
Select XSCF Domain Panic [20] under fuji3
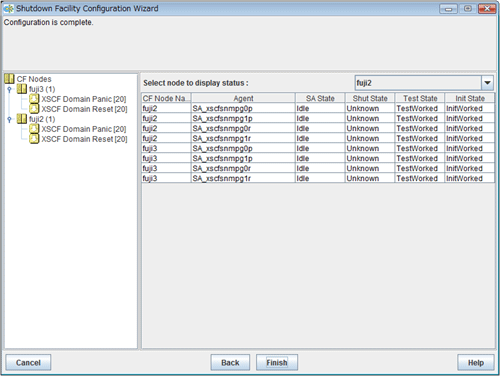(x=84, y=99)
